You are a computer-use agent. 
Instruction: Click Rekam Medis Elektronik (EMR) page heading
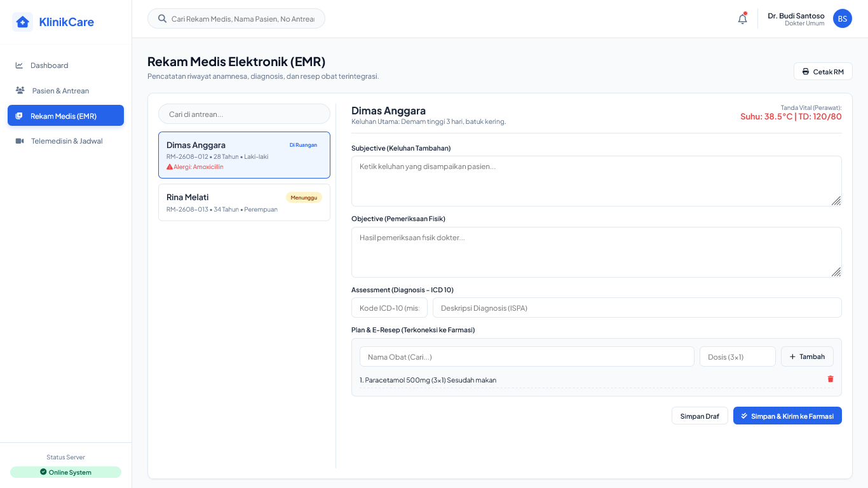236,62
